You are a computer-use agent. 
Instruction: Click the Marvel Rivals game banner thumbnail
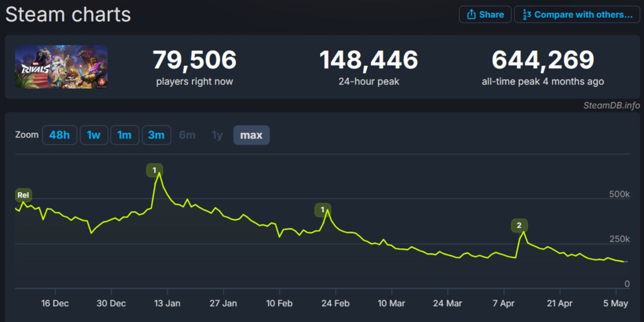[62, 67]
